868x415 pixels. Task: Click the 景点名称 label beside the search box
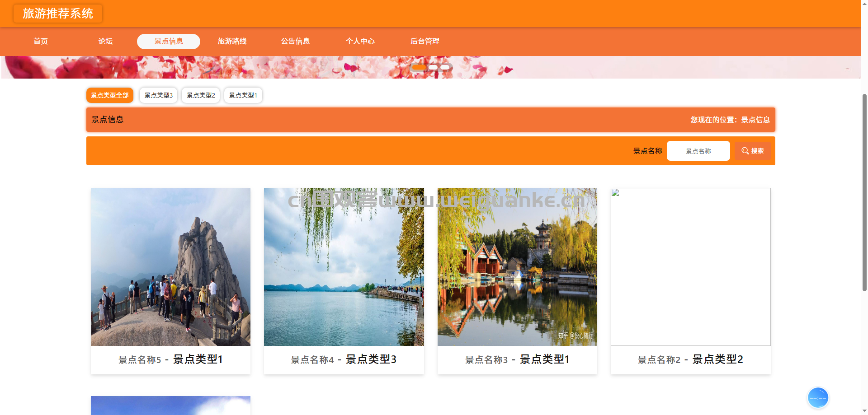pyautogui.click(x=647, y=151)
